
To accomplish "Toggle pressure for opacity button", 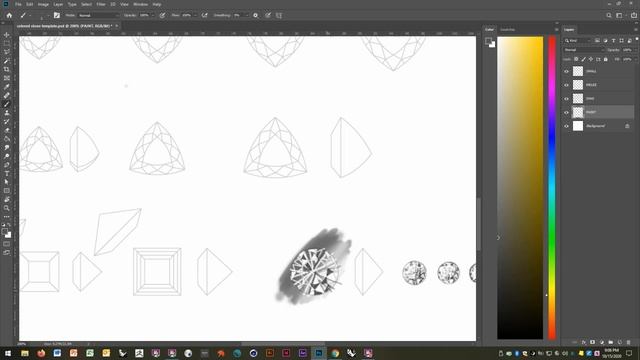I will (x=162, y=16).
